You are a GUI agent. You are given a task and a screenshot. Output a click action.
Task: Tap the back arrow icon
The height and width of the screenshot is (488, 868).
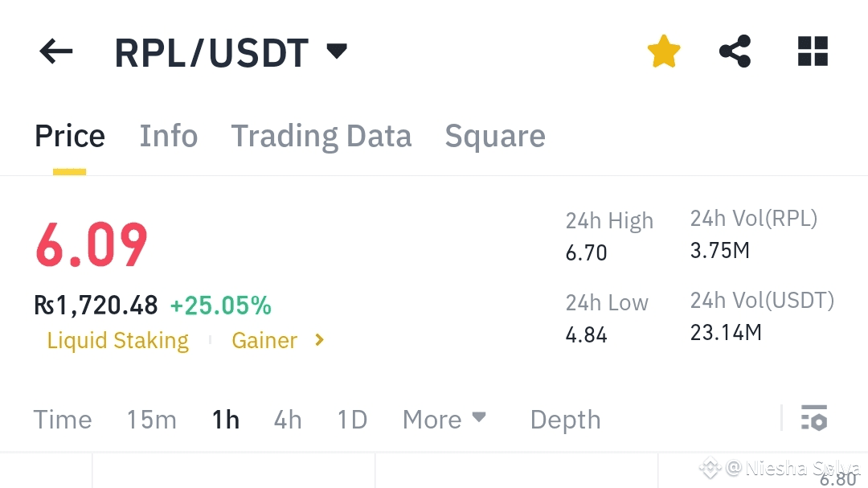click(x=55, y=52)
